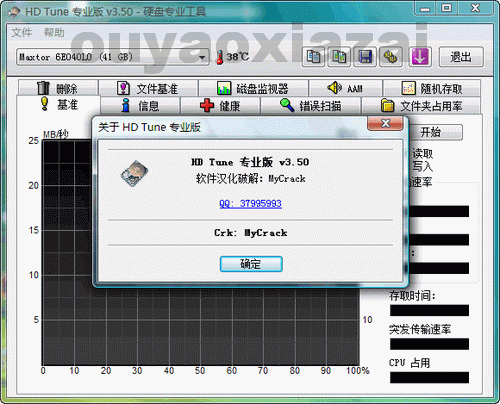This screenshot has width=500, height=404.
Task: Switch to the 错误扫描 tab
Action: [x=311, y=106]
